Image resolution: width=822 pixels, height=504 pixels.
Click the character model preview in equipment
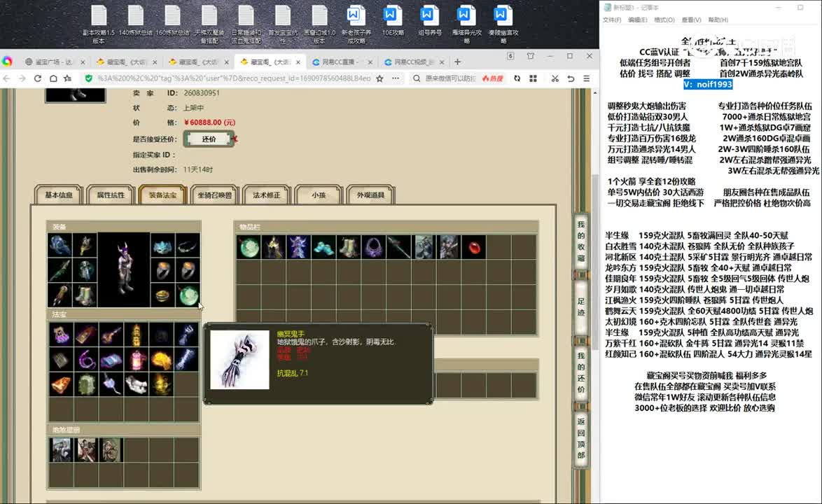click(x=124, y=269)
